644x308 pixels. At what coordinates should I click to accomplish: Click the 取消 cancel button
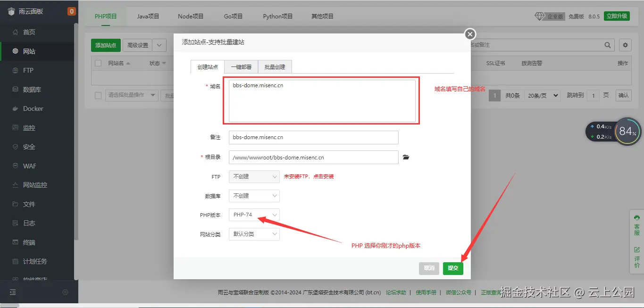tap(429, 268)
